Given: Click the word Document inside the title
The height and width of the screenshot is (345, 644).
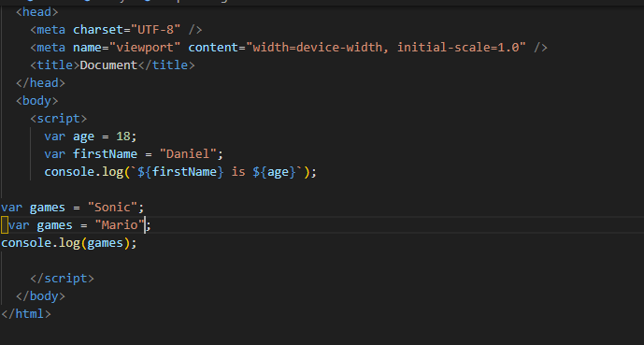Looking at the screenshot, I should pos(108,65).
